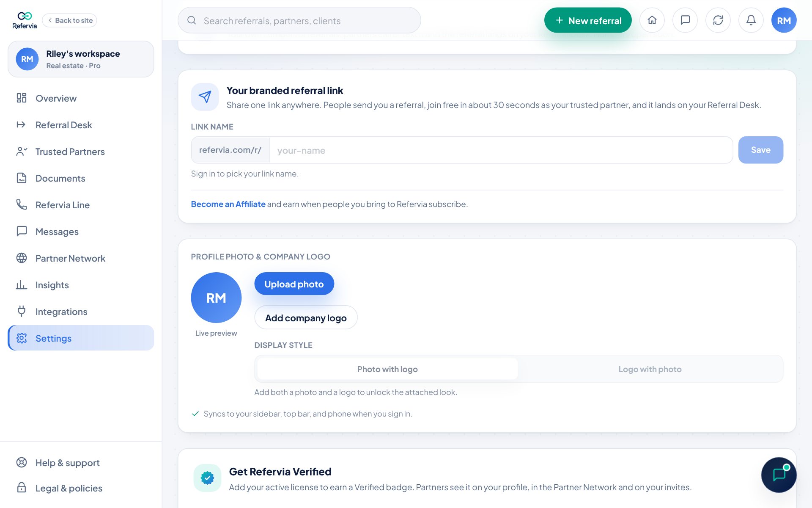Open Partner Network

pyautogui.click(x=81, y=258)
